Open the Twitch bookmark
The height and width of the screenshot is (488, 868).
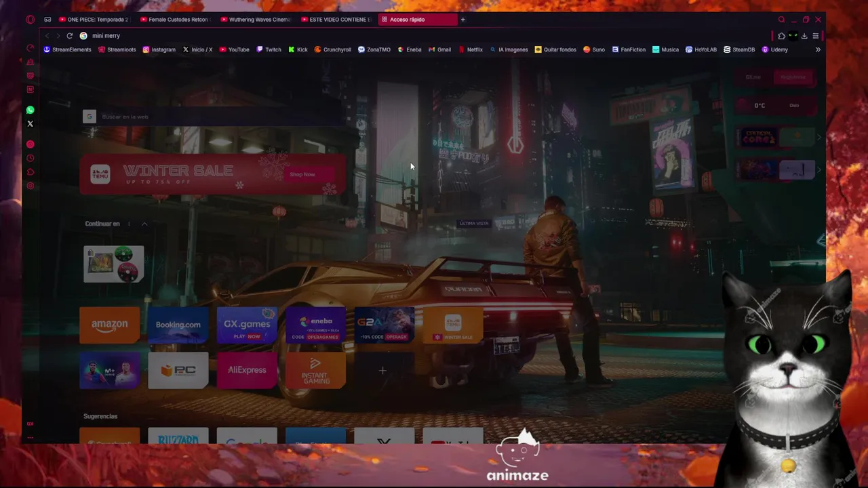[269, 49]
